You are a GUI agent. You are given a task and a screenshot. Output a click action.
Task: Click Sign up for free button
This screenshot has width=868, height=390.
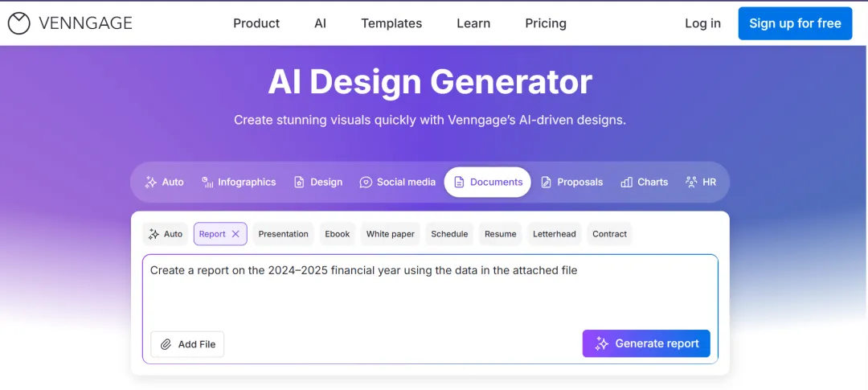point(795,23)
